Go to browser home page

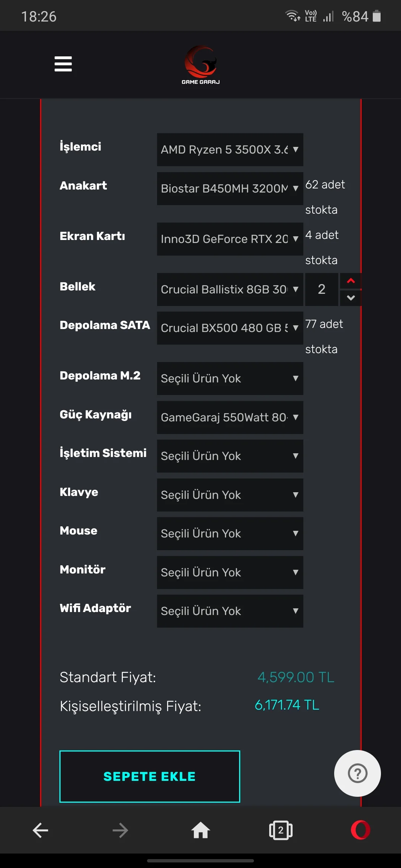pyautogui.click(x=200, y=830)
